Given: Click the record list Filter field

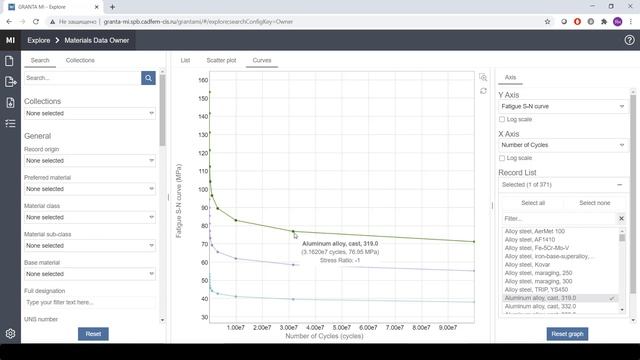Looking at the screenshot, I should [559, 219].
